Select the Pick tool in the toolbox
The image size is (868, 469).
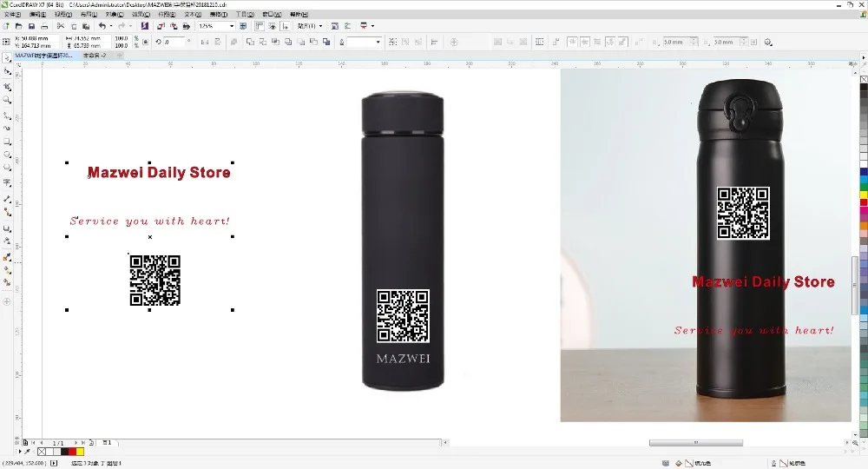pyautogui.click(x=7, y=58)
